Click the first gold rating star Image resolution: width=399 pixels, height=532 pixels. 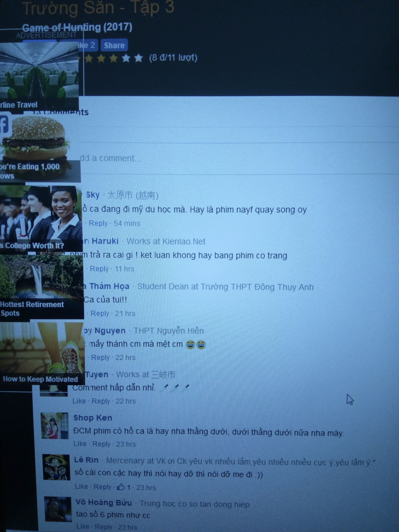[89, 59]
